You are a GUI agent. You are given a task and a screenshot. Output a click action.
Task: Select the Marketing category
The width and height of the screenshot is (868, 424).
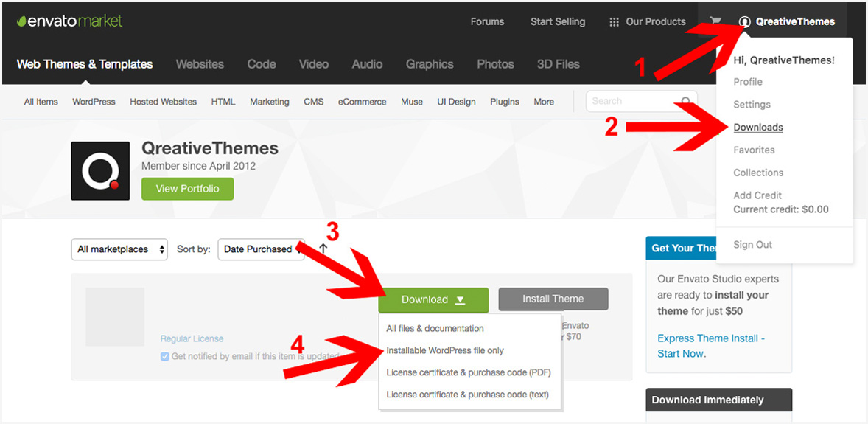click(270, 102)
